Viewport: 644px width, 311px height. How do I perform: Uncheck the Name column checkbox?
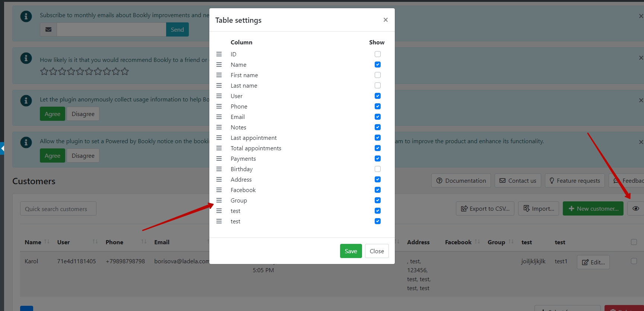[377, 65]
